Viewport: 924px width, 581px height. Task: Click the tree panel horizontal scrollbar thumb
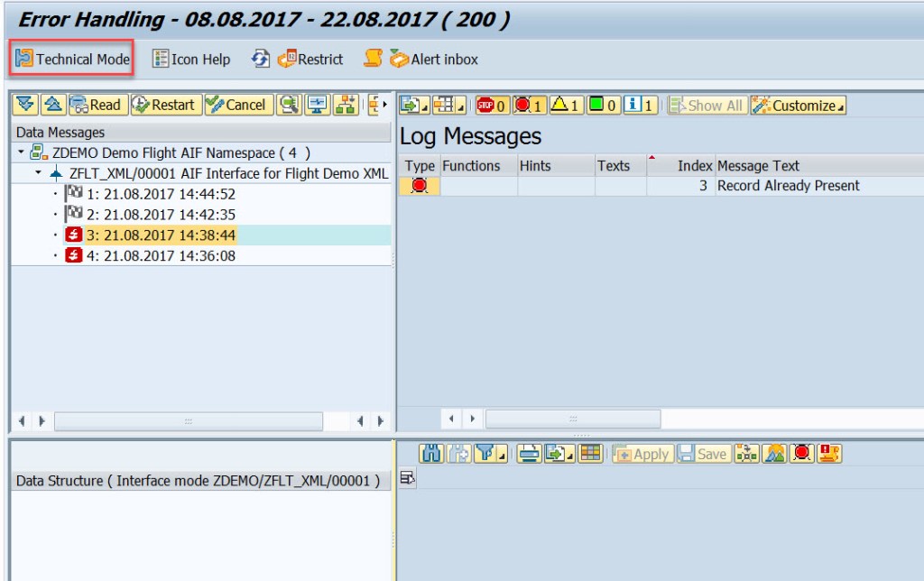click(x=189, y=420)
